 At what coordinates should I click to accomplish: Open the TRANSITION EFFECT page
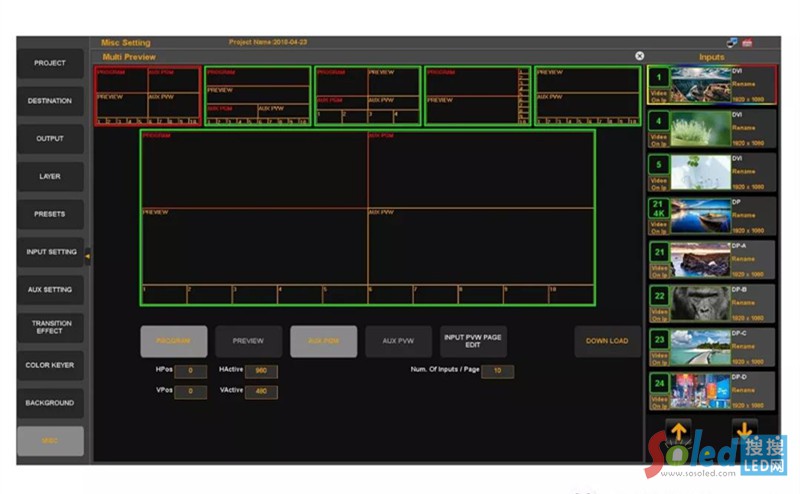pyautogui.click(x=50, y=327)
